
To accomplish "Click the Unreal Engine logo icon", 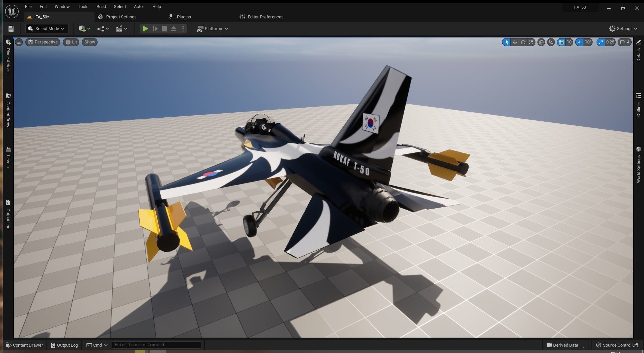I will click(x=12, y=11).
